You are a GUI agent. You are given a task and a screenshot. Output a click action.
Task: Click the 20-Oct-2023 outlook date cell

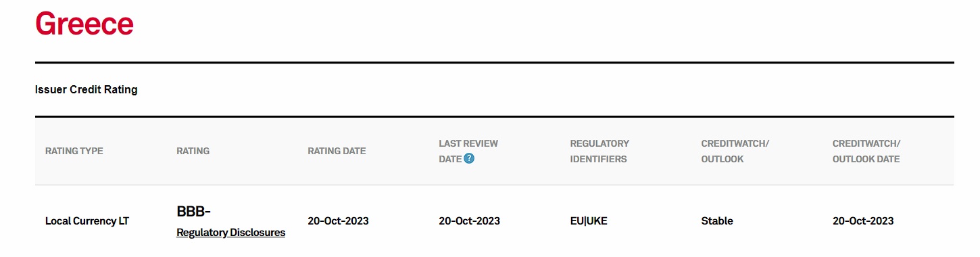(863, 221)
